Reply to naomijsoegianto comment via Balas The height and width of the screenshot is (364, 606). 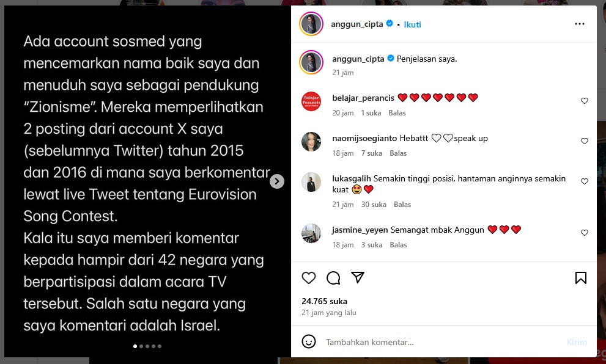click(398, 153)
